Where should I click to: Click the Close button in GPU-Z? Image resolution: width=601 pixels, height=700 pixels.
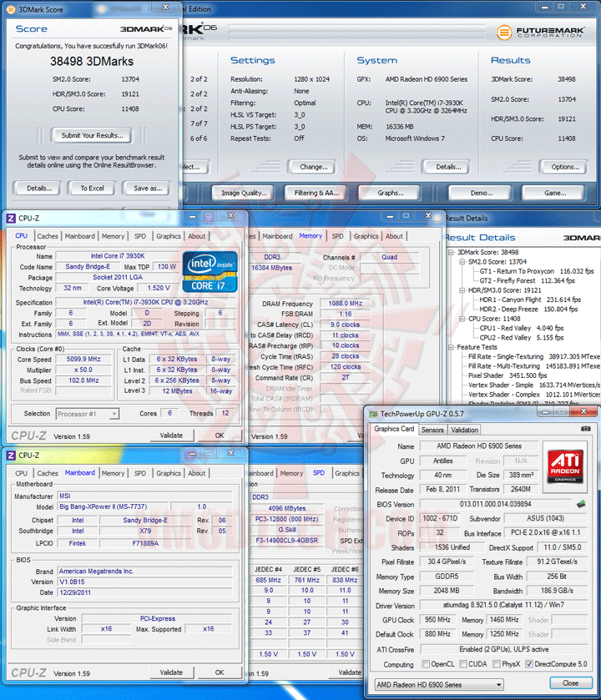[571, 683]
